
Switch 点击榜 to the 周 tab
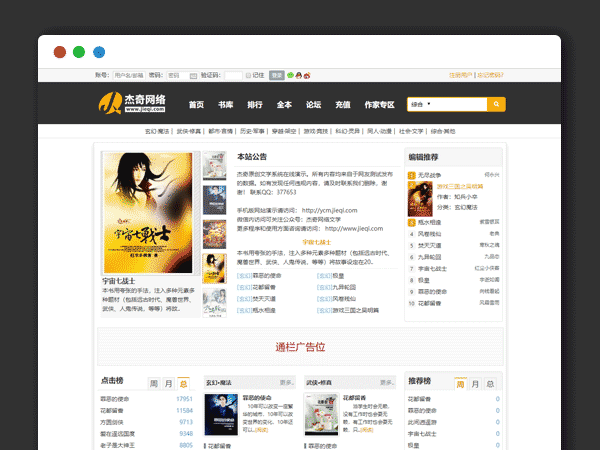point(154,383)
